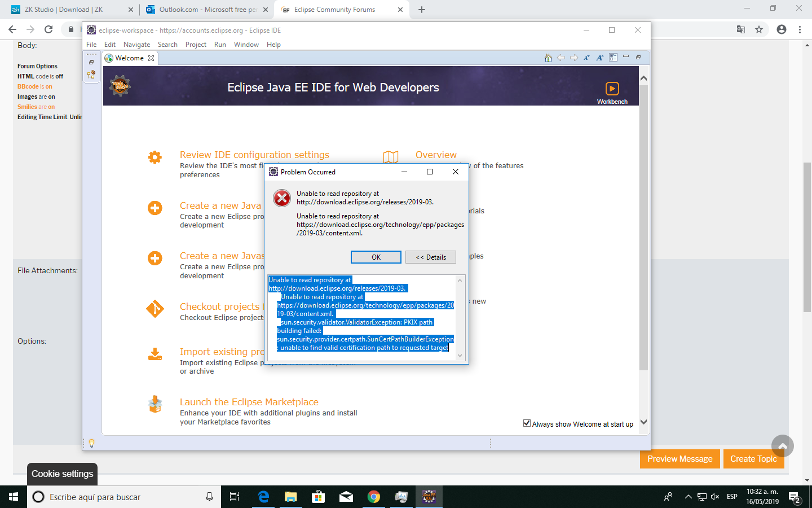Open the Chrome three-dot menu
The height and width of the screenshot is (508, 812).
point(800,29)
